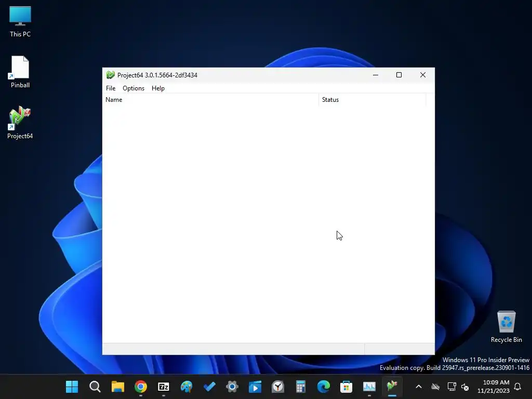
Task: Select the This PC desktop icon
Action: click(x=20, y=22)
